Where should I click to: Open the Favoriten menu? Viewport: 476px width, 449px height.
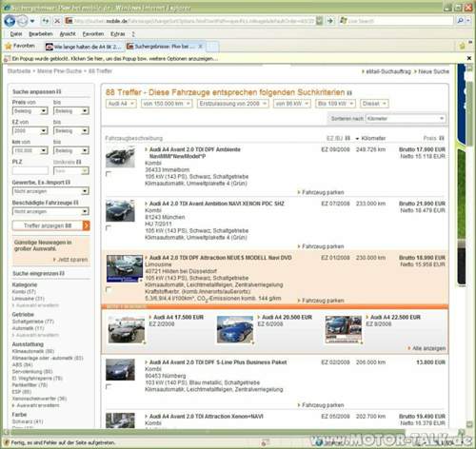click(93, 34)
